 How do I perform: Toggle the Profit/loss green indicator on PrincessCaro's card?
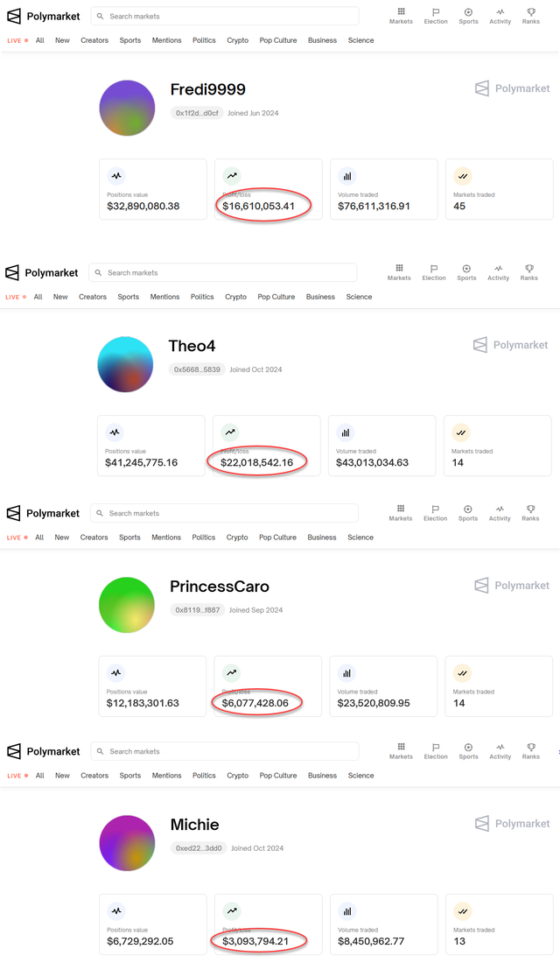tap(229, 672)
